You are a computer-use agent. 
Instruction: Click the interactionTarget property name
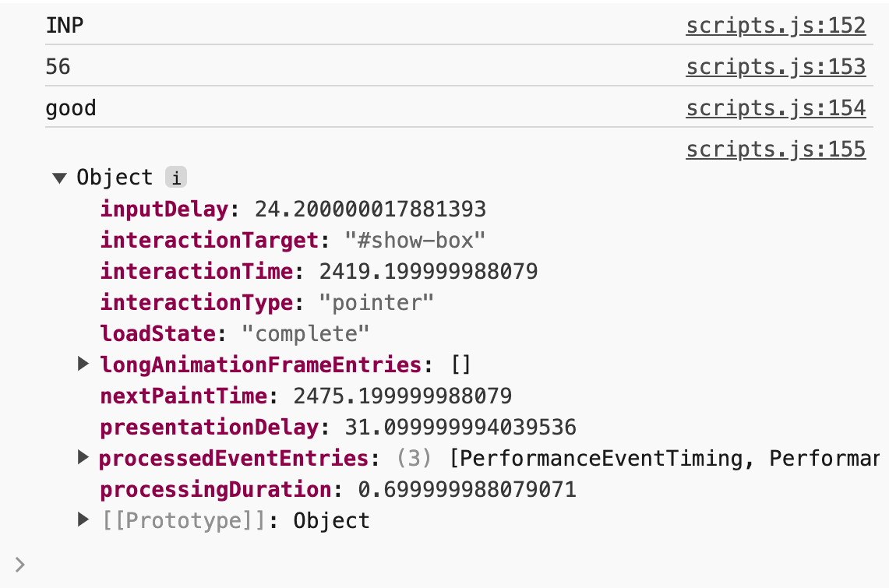pos(166,240)
